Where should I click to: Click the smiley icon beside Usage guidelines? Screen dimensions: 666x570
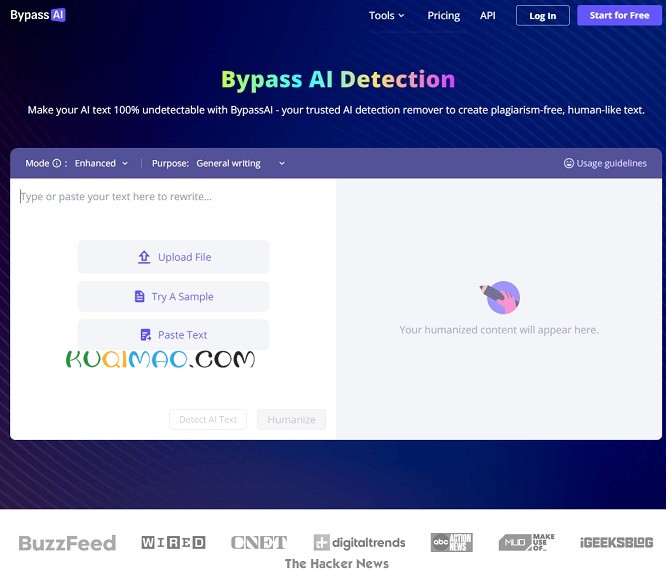(x=569, y=164)
